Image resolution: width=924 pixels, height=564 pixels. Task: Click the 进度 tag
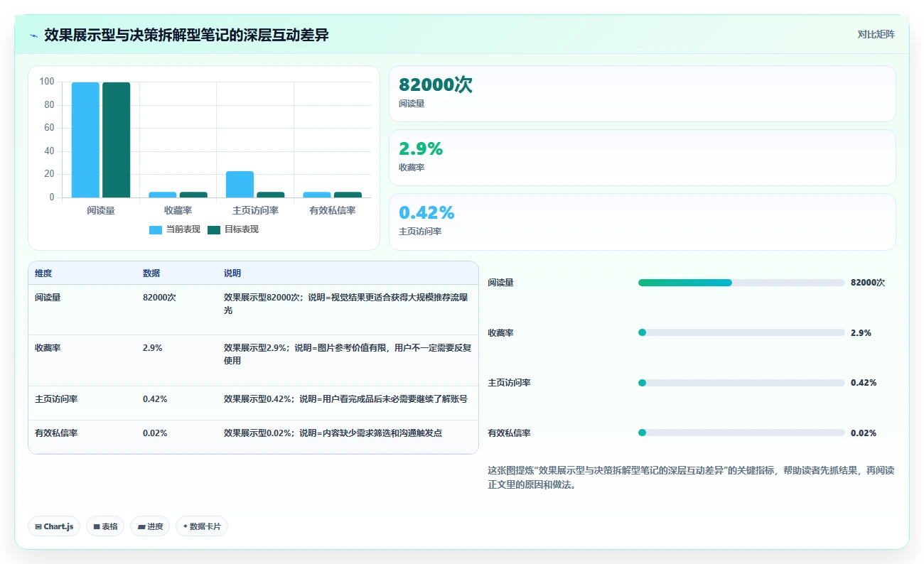150,526
